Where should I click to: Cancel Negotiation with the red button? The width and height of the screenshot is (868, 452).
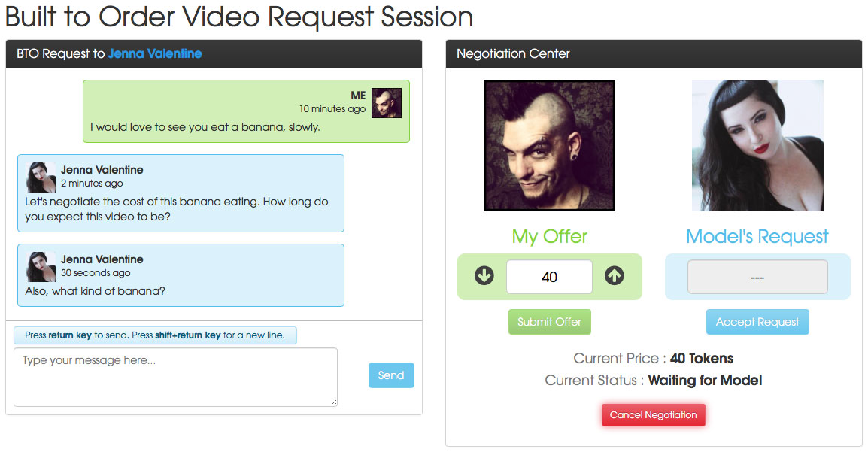[x=653, y=415]
